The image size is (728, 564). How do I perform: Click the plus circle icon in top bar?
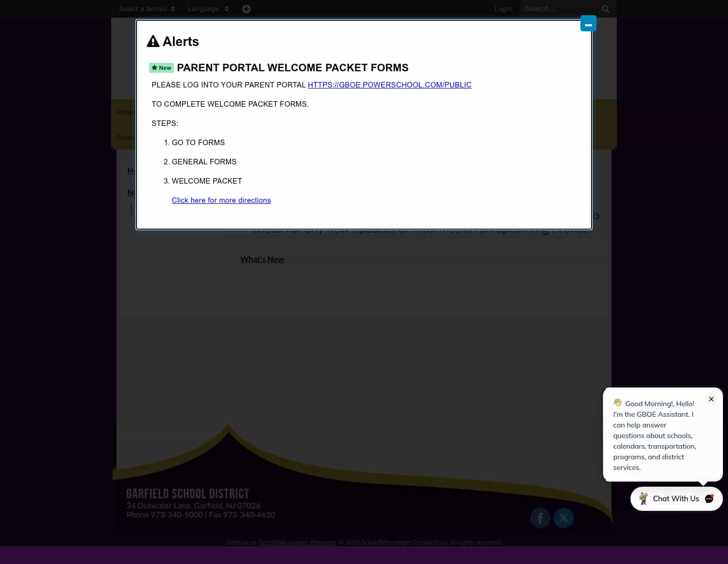pos(246,9)
